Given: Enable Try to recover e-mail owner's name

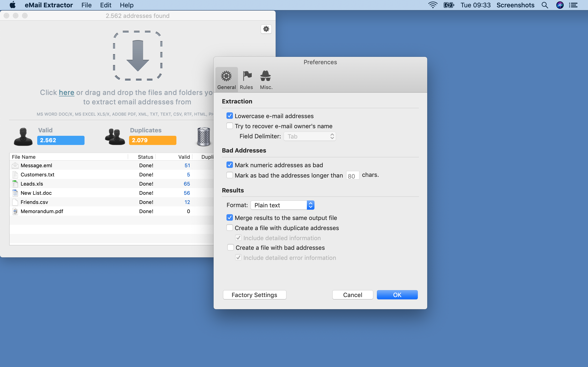Looking at the screenshot, I should pos(229,126).
